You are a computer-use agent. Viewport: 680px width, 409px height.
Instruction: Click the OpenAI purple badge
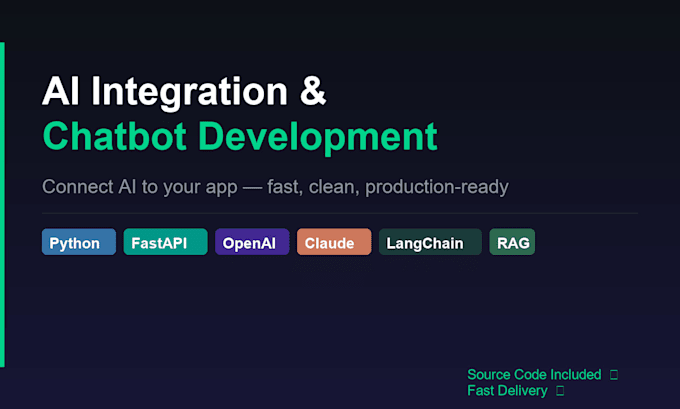(x=252, y=242)
